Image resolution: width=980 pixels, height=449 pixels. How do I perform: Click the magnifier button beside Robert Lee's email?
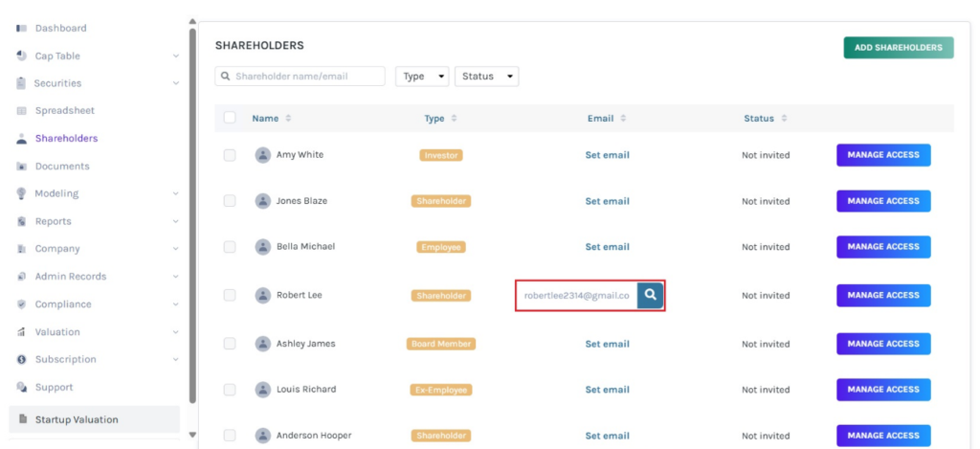click(x=650, y=295)
